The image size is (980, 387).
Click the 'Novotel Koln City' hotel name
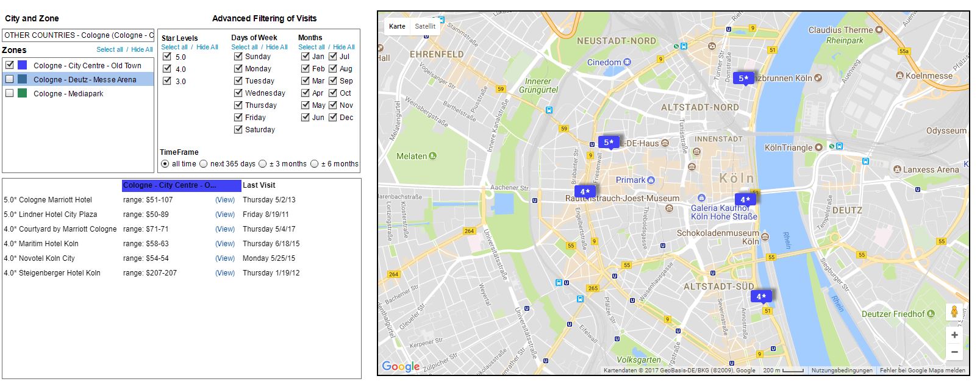point(47,258)
